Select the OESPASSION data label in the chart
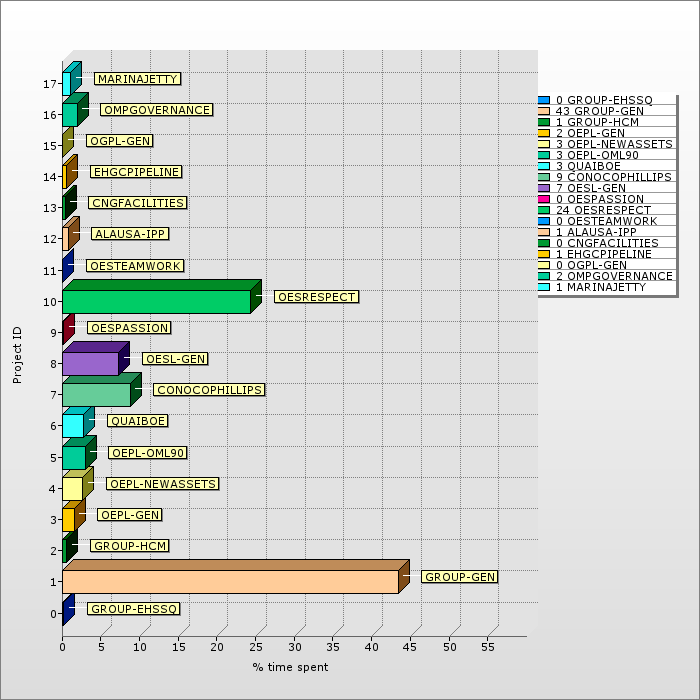Image resolution: width=700 pixels, height=700 pixels. (x=129, y=328)
